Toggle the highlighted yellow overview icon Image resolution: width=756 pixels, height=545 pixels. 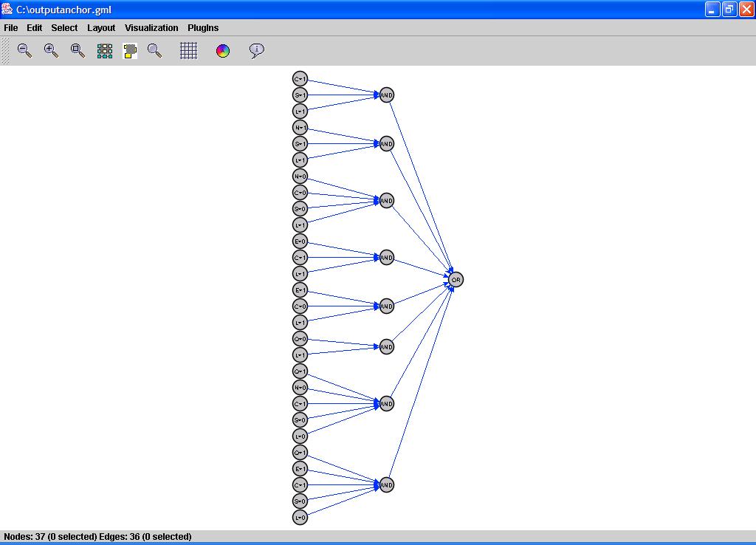point(130,51)
